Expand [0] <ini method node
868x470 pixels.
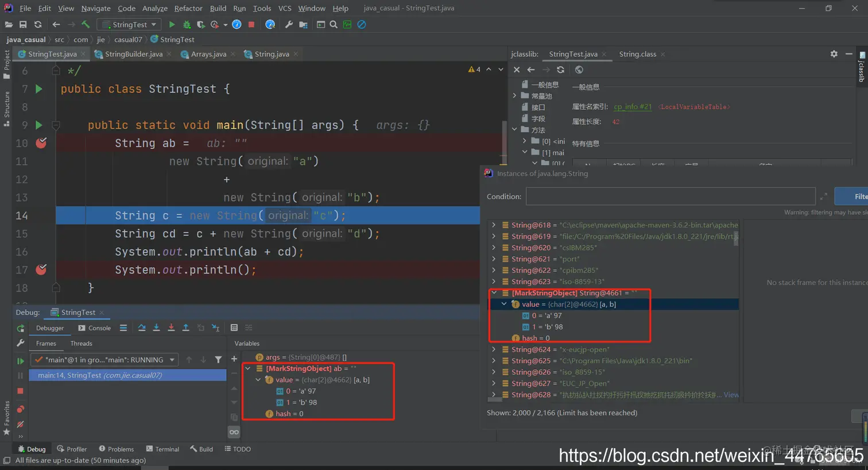pyautogui.click(x=525, y=141)
